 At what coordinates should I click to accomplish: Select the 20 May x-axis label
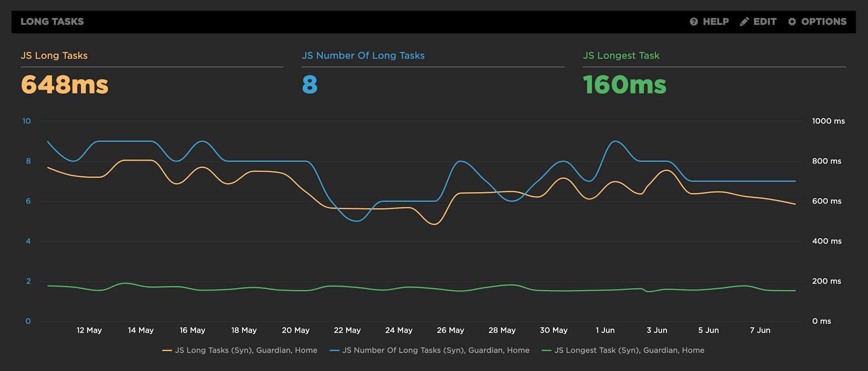click(296, 330)
